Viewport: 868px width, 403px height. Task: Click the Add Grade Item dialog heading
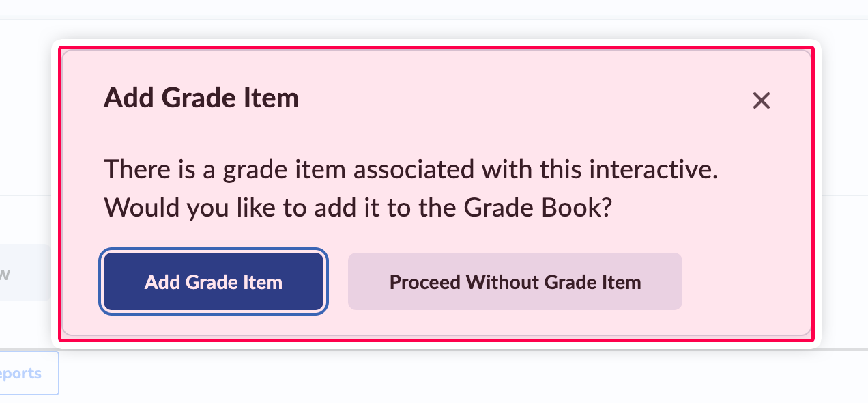(x=201, y=98)
